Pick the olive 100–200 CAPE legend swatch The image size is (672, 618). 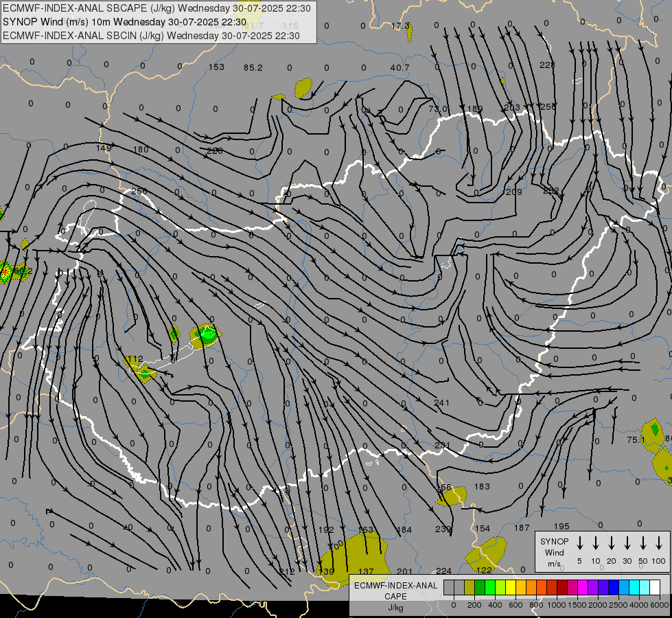(470, 588)
